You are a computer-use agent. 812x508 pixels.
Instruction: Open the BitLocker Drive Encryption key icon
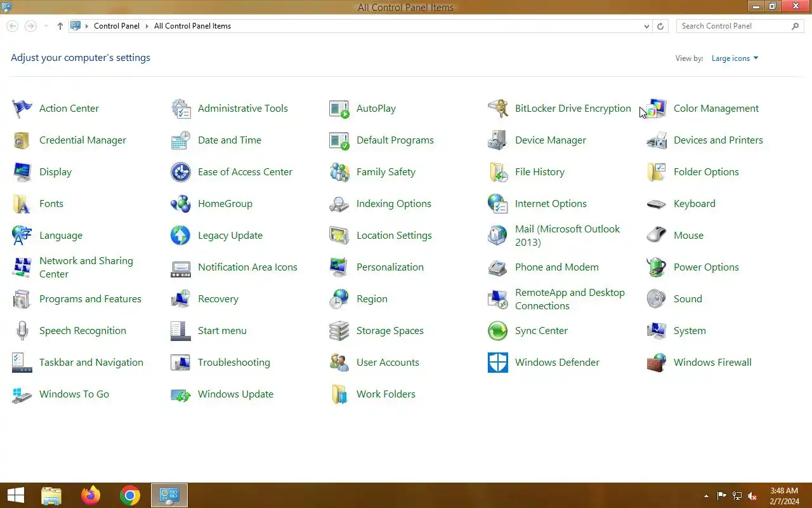pos(498,109)
